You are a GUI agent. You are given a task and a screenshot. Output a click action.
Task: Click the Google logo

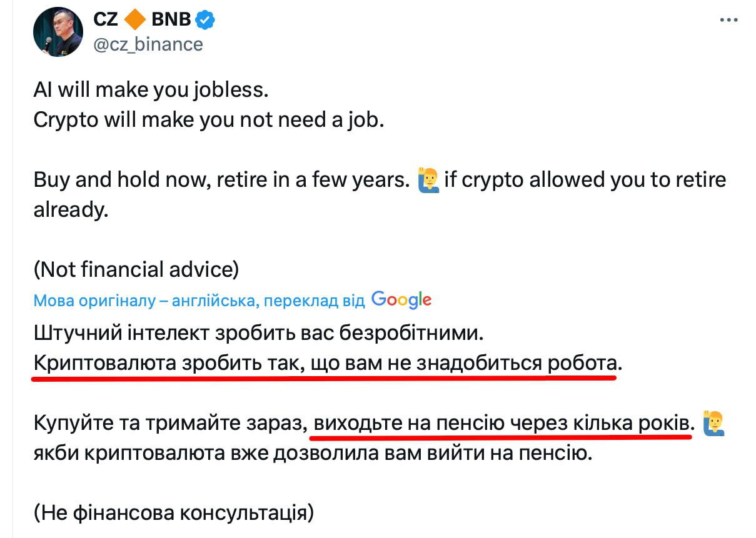click(x=401, y=300)
